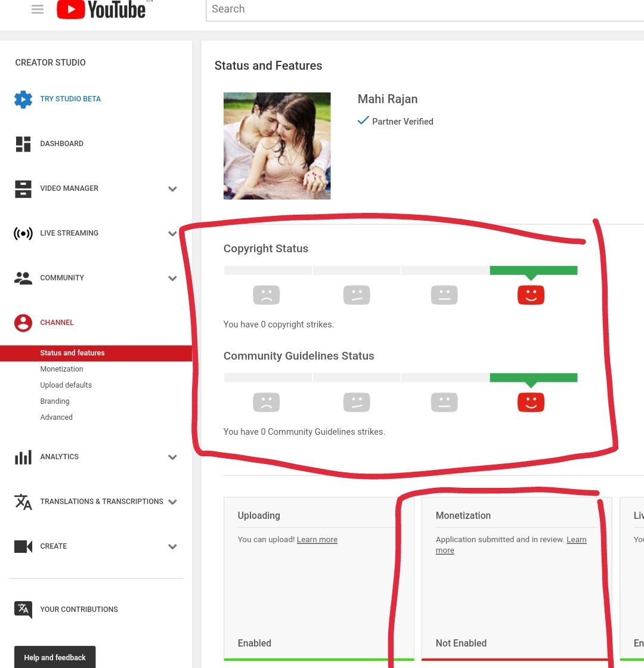Click the Copyright Status green progress bar
The width and height of the screenshot is (644, 668).
(x=534, y=270)
